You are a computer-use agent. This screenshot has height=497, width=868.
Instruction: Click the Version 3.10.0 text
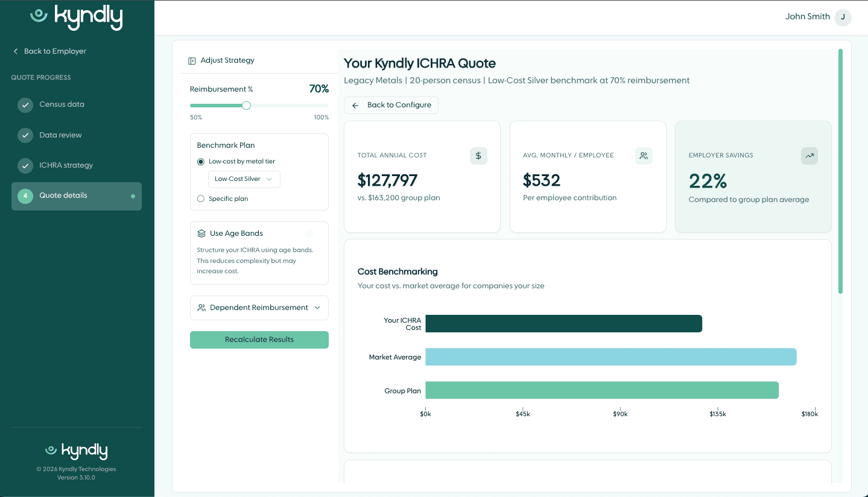coord(76,478)
